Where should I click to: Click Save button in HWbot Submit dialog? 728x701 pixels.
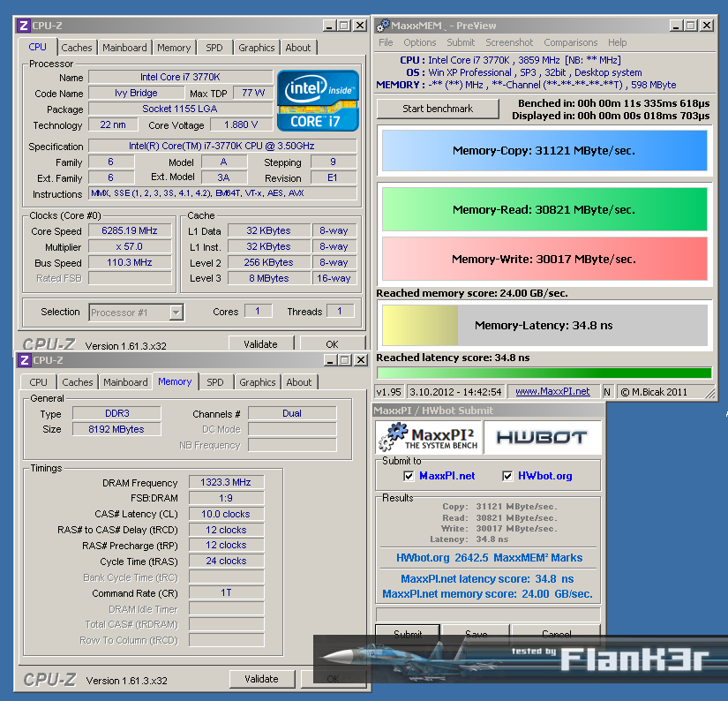tap(476, 634)
